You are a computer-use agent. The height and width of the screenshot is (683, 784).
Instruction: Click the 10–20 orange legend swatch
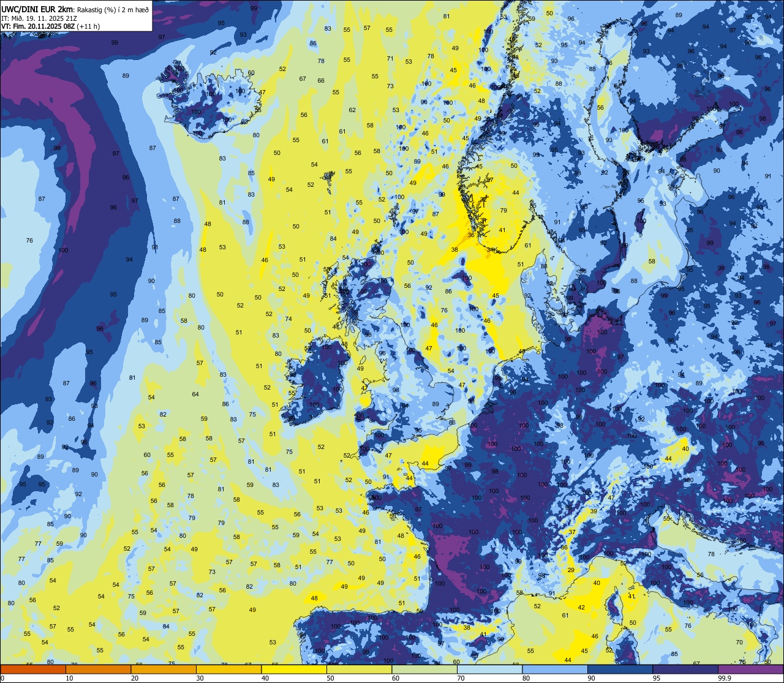(x=98, y=669)
